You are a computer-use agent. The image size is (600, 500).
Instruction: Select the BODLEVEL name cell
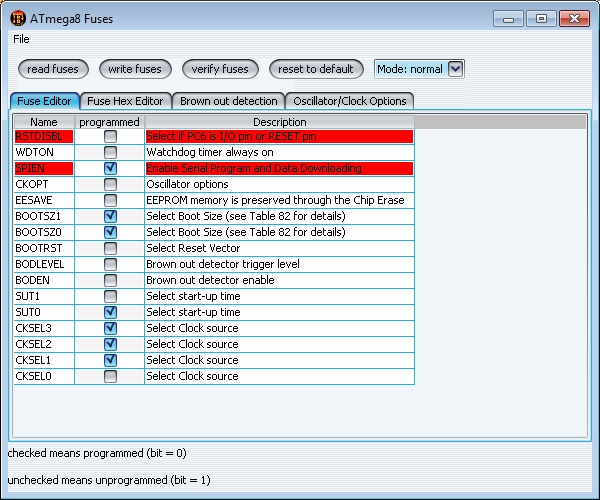44,264
